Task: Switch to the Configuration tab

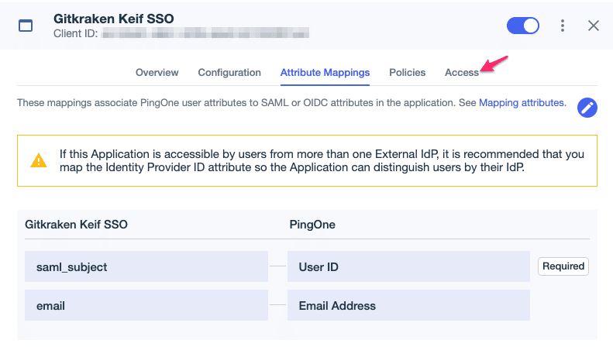Action: [229, 73]
